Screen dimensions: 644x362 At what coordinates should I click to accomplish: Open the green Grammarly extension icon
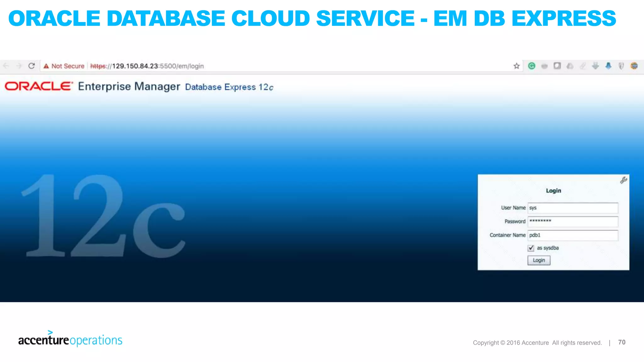(532, 66)
